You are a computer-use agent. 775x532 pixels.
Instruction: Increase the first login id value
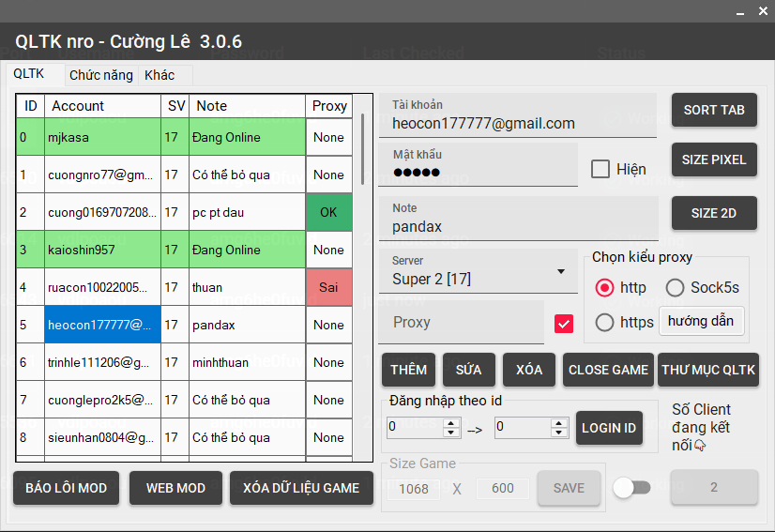(450, 424)
